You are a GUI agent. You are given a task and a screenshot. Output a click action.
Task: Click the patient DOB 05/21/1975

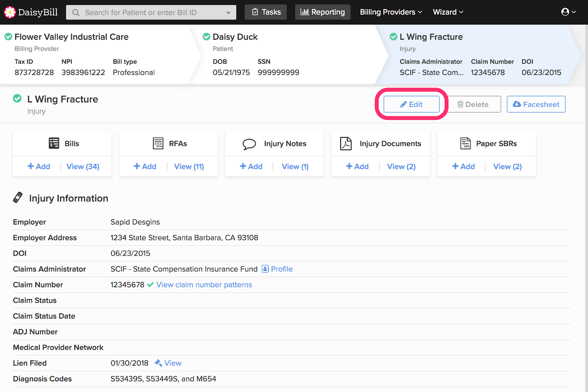[x=232, y=72]
